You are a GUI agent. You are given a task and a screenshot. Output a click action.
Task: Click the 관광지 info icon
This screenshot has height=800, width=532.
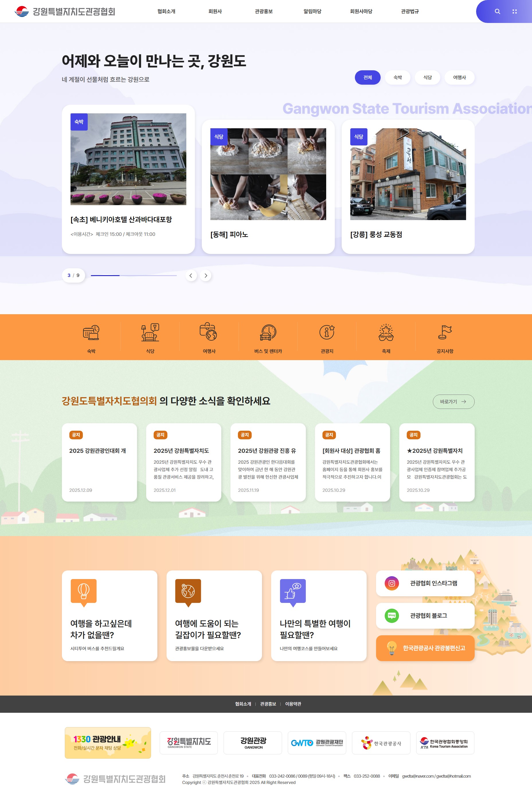(327, 333)
